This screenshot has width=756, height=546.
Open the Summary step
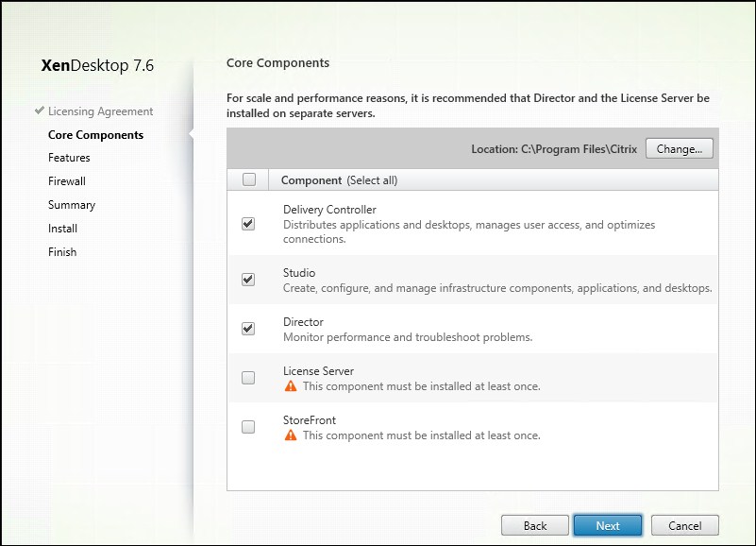pyautogui.click(x=72, y=205)
